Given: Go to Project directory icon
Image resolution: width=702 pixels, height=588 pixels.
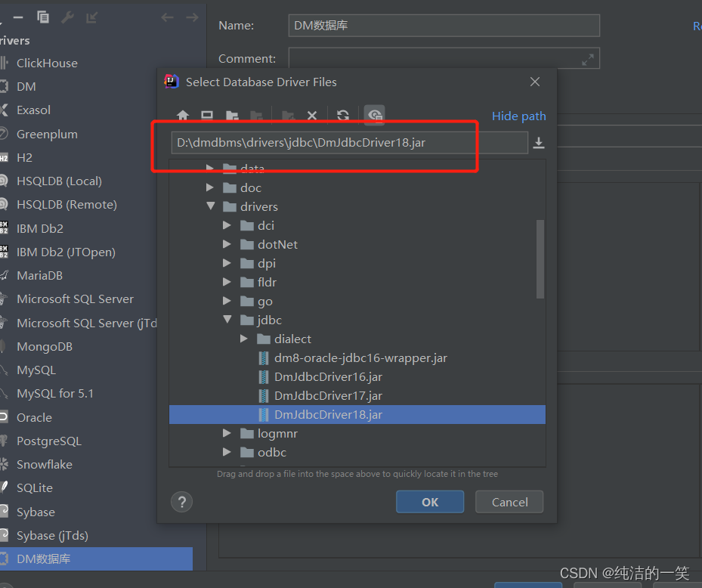Looking at the screenshot, I should click(232, 116).
